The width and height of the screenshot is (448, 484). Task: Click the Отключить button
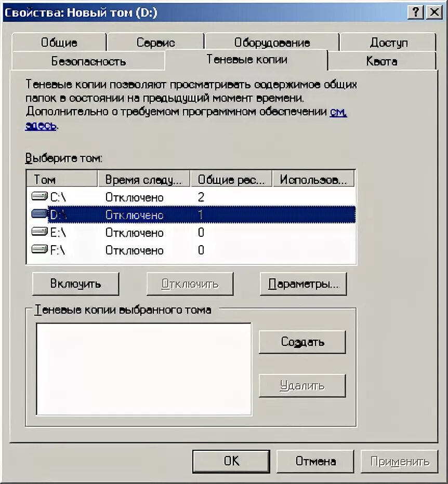190,284
